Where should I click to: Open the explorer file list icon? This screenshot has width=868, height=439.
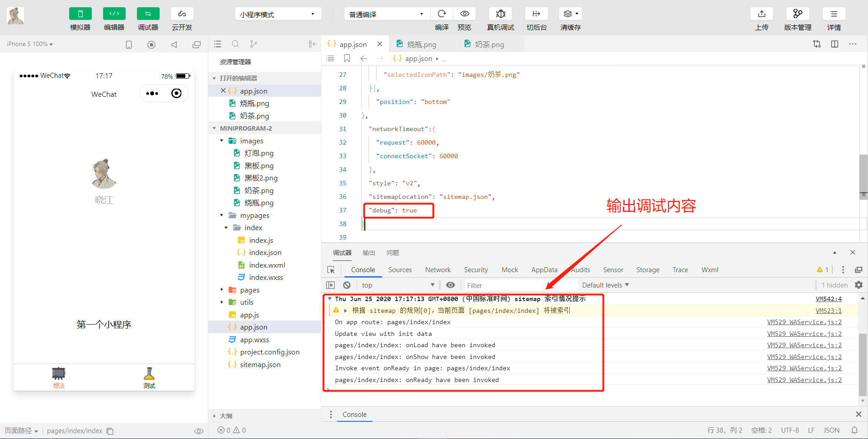(217, 44)
